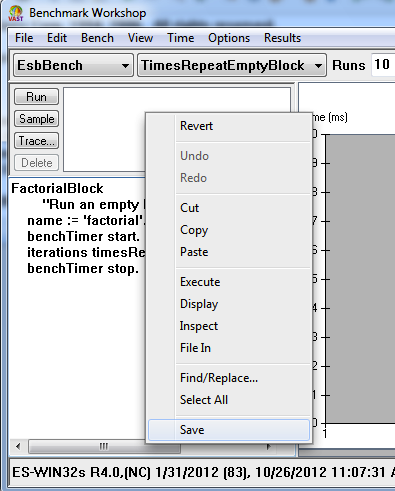Click the Sample button
Viewport: 395px width, 491px height.
tap(36, 119)
